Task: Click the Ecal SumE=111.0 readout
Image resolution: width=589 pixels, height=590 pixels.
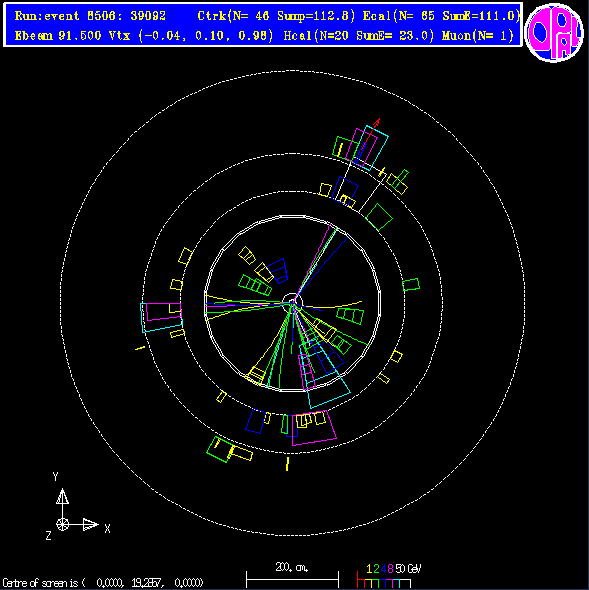Action: coord(441,16)
